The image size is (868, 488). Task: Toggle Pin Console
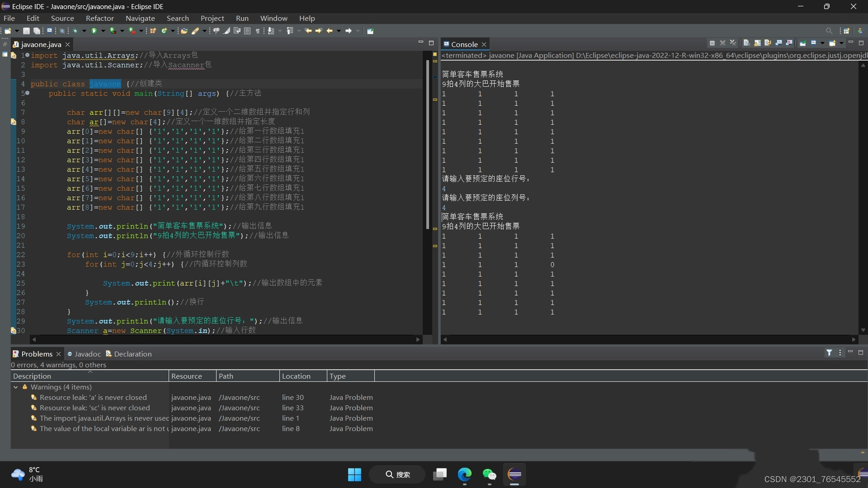point(803,43)
